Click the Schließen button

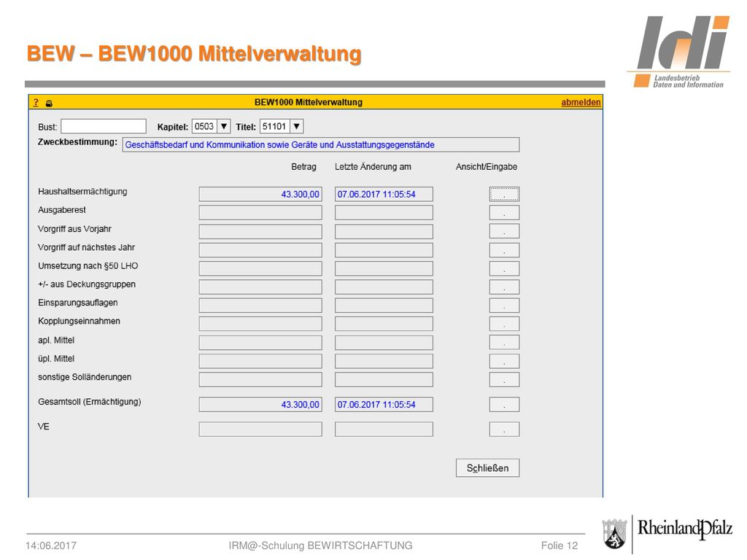click(487, 468)
